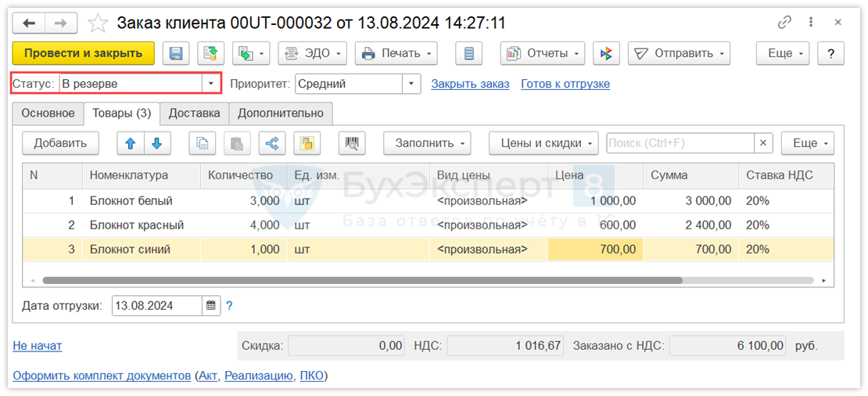
Task: Click the Готов к отгрузке link
Action: click(x=565, y=85)
